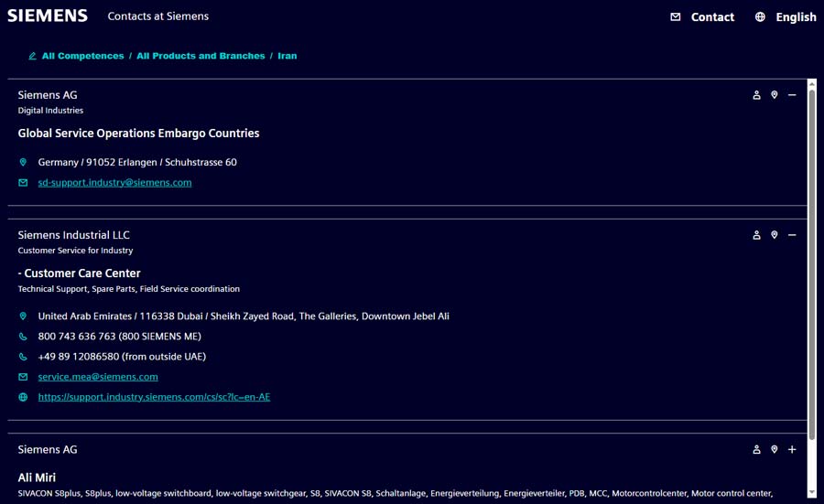Click the Contacts at Siemens header title

tap(158, 16)
